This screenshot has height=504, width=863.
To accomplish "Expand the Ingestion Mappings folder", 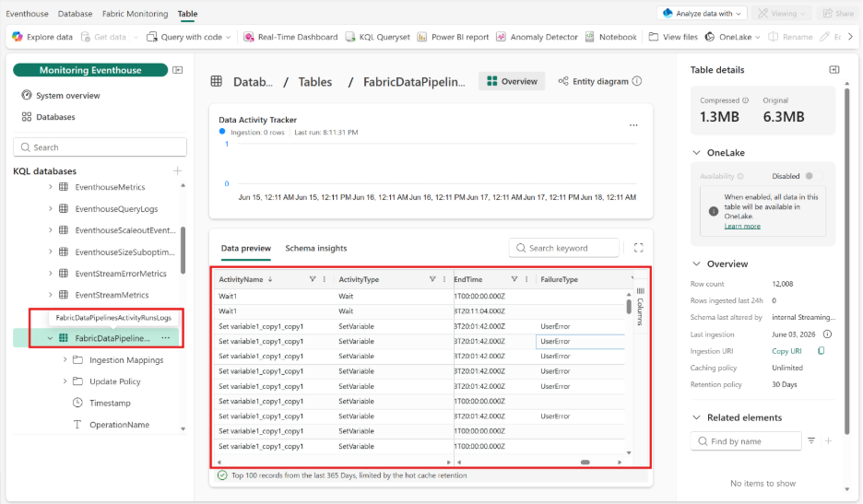I will 65,359.
